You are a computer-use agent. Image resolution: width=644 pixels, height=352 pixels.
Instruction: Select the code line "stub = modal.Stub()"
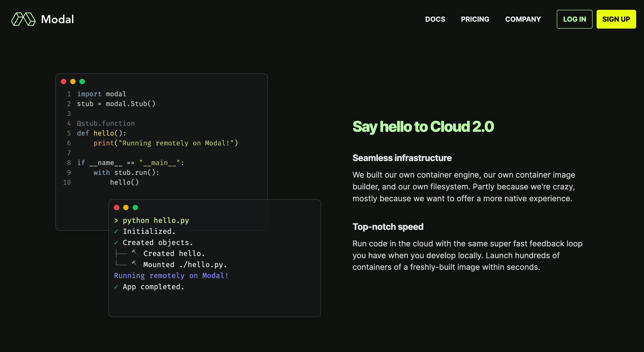click(116, 104)
